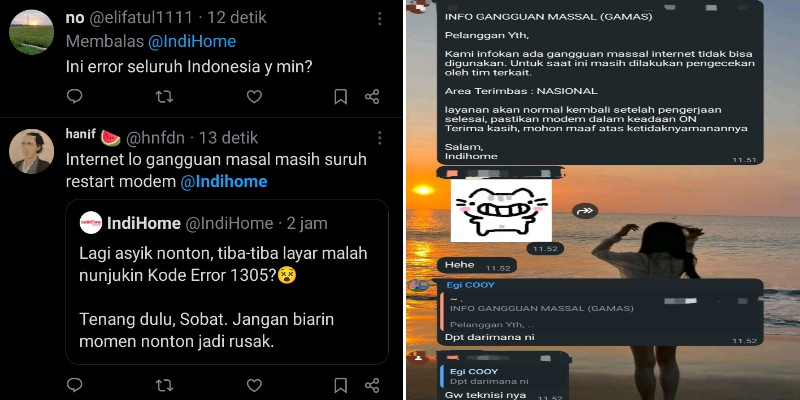Open the IndiHome logo avatar in quoted tweet
Image resolution: width=800 pixels, height=400 pixels.
(x=91, y=223)
